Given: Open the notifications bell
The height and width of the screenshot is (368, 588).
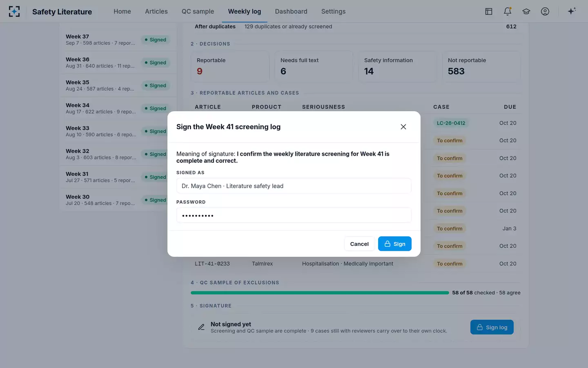Looking at the screenshot, I should [x=508, y=11].
